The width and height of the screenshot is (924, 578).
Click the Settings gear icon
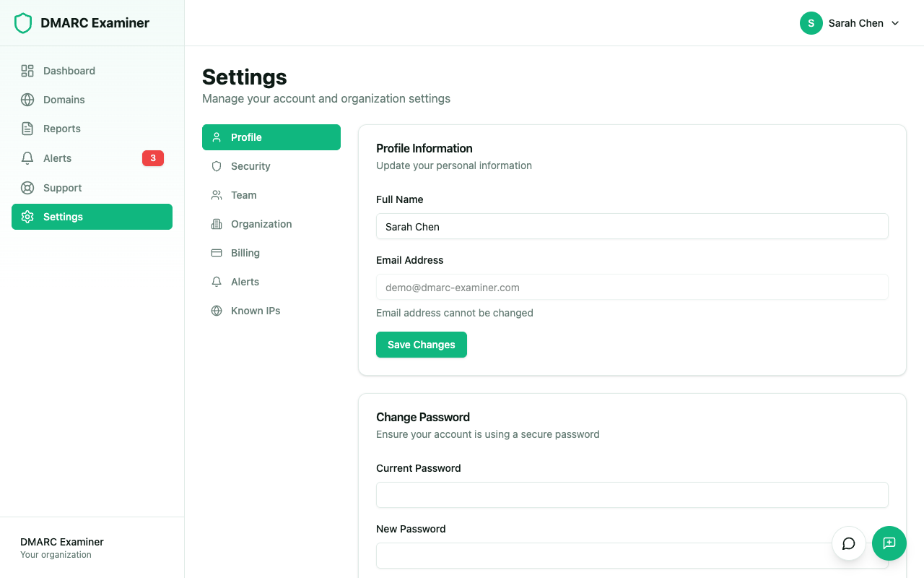(x=27, y=217)
